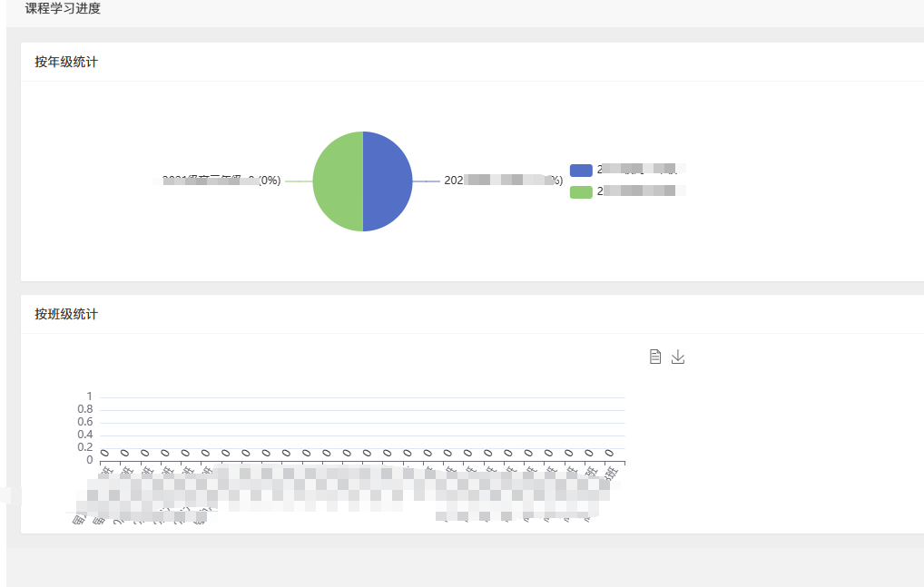Download the class chart as image
Viewport: 924px width, 587px height.
[678, 357]
